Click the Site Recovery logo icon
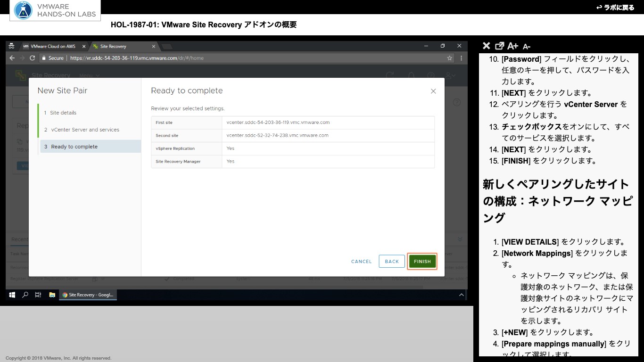644x362 pixels. tap(20, 75)
